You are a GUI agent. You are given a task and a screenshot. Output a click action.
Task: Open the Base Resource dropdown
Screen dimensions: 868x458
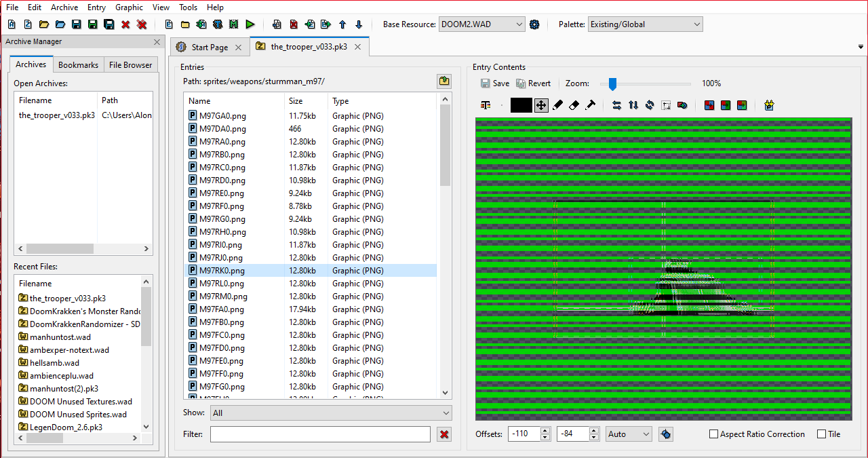(482, 24)
